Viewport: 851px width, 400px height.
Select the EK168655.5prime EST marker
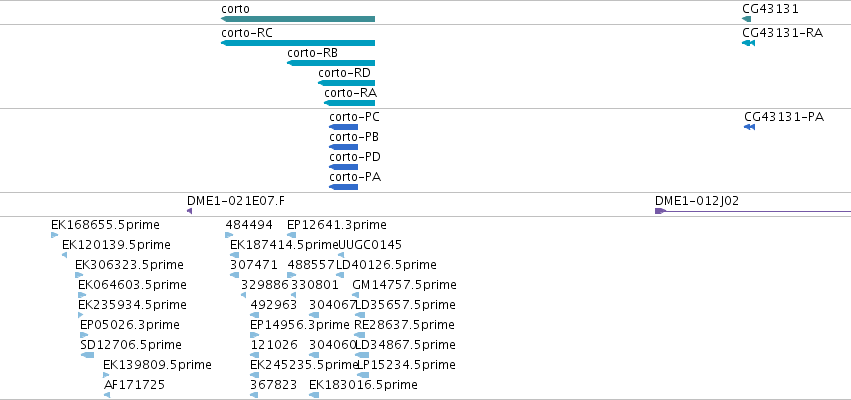[54, 235]
